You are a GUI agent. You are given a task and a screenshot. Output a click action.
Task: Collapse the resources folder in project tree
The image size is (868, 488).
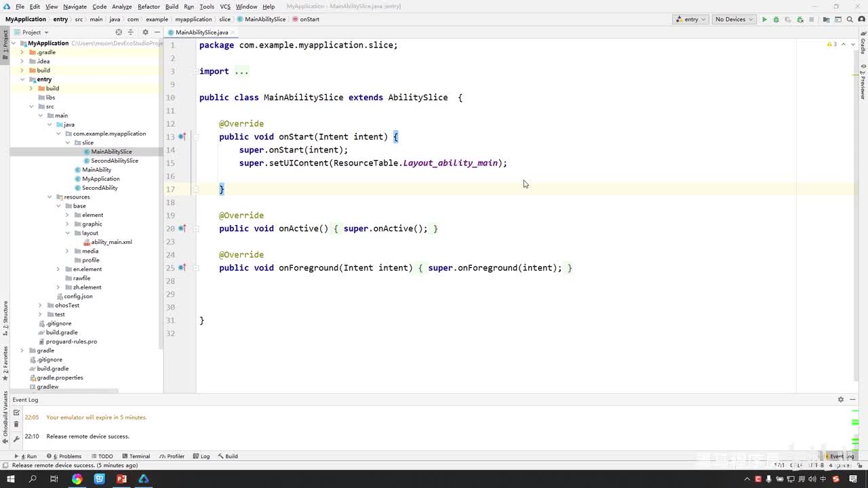pos(50,197)
